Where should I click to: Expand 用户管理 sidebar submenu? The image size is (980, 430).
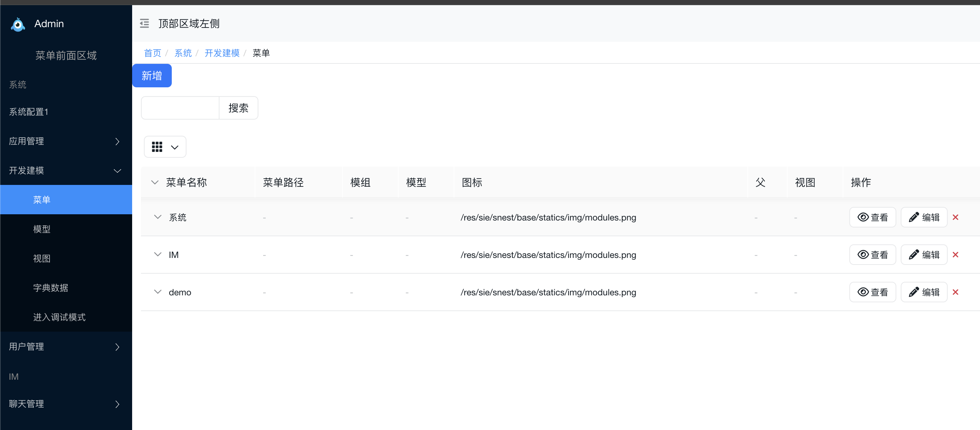66,347
